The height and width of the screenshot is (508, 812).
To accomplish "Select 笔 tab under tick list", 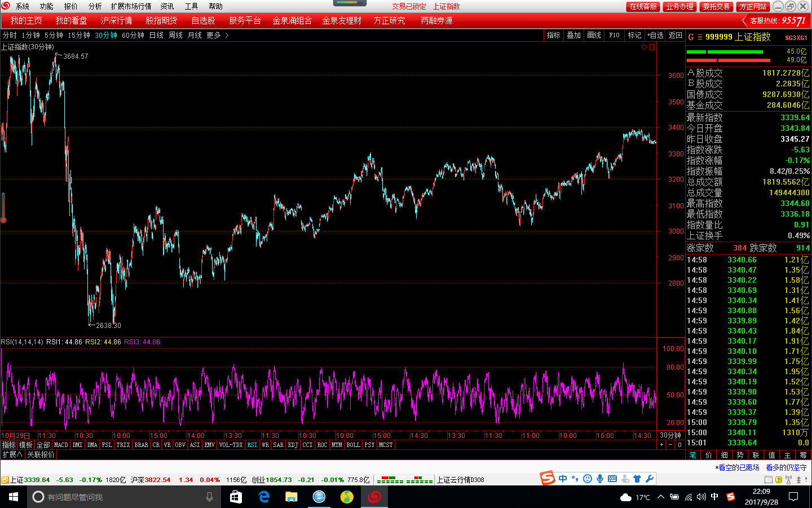I will tap(693, 455).
